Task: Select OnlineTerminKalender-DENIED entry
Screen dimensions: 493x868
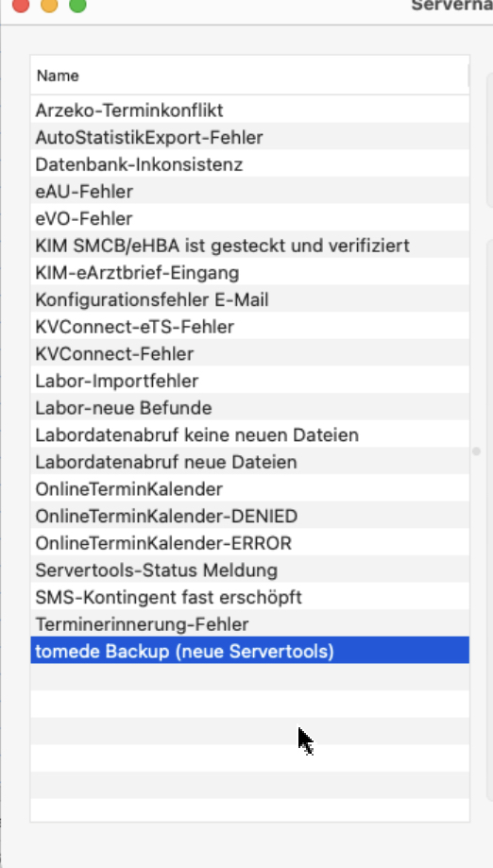Action: click(x=250, y=516)
